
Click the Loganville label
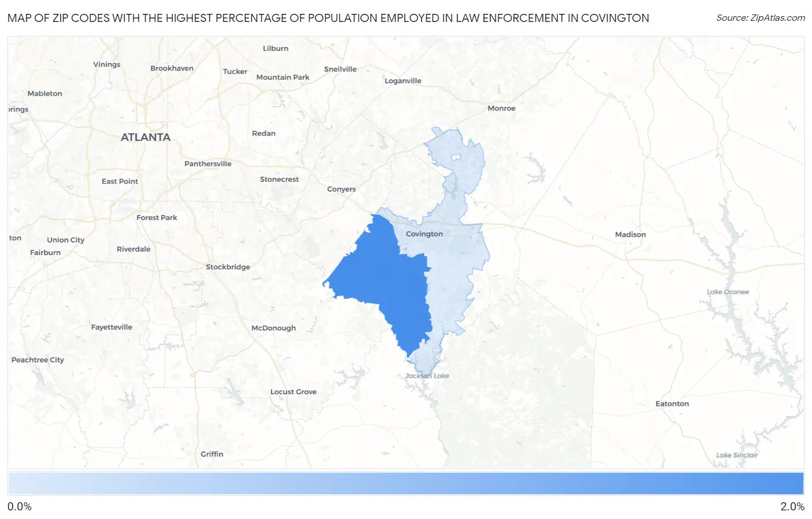tap(403, 81)
